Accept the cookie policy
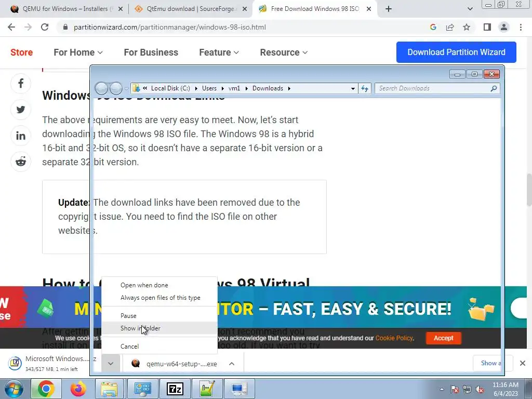This screenshot has width=532, height=399. (444, 338)
